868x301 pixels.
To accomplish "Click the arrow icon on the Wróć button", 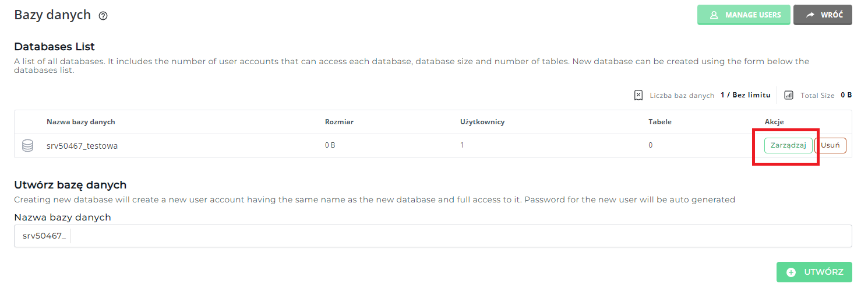I will coord(810,15).
